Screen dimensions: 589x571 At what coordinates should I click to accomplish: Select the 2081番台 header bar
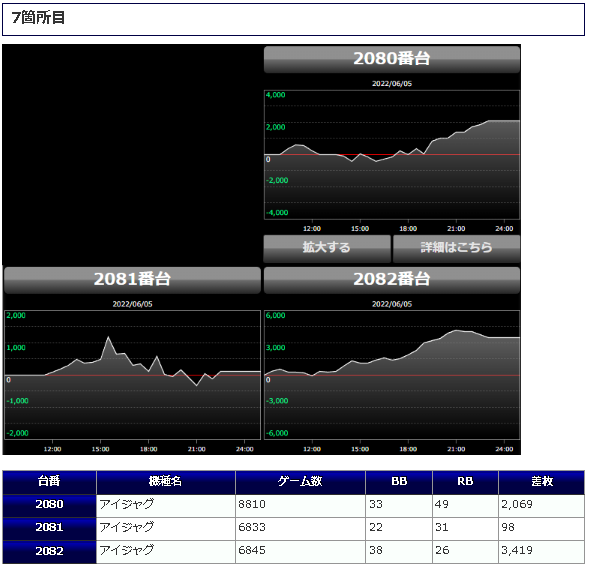click(x=132, y=280)
